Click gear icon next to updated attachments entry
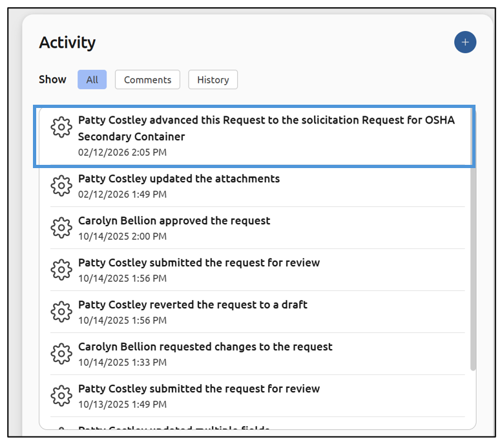This screenshot has width=502, height=448. (x=61, y=186)
